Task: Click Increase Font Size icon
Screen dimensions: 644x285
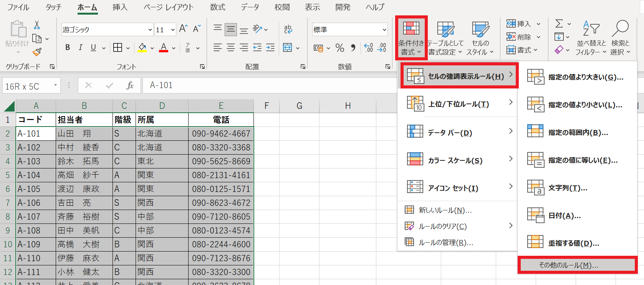Action: [183, 29]
